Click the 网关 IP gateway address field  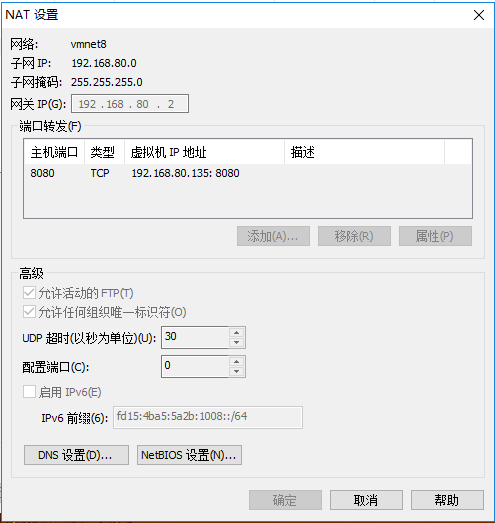coord(130,104)
